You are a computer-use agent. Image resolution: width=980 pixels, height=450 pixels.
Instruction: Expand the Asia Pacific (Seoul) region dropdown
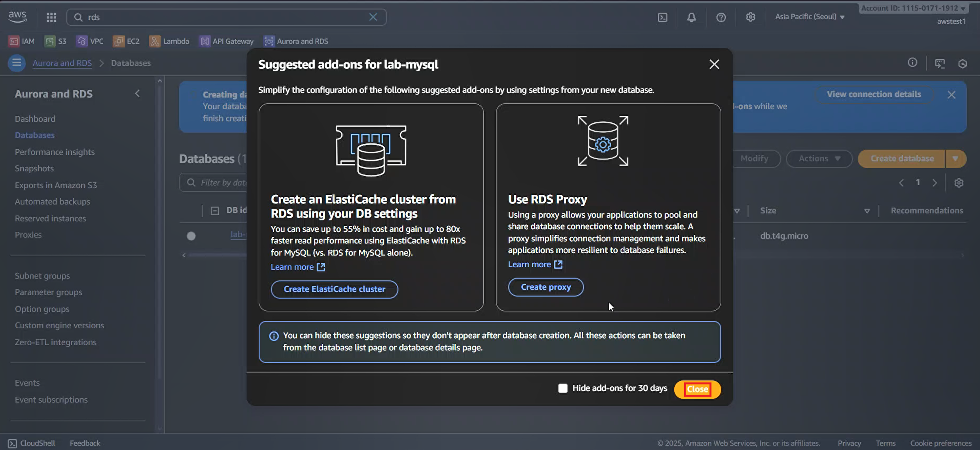810,17
